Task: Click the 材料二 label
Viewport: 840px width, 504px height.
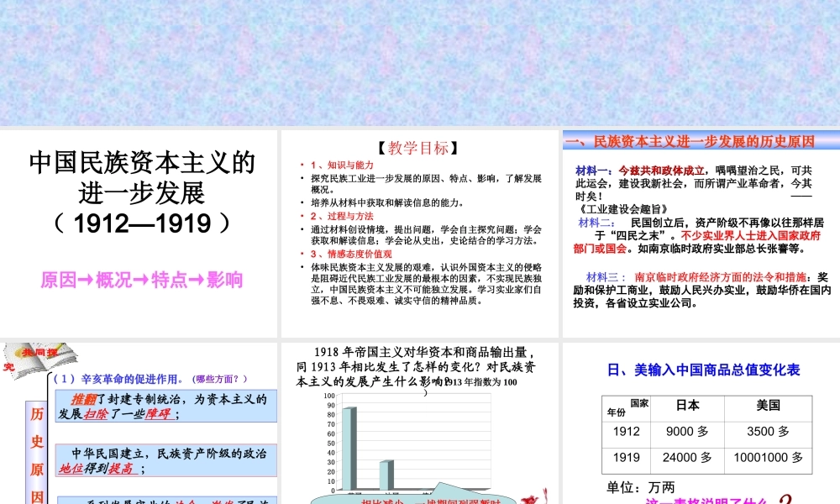Action: pyautogui.click(x=596, y=223)
